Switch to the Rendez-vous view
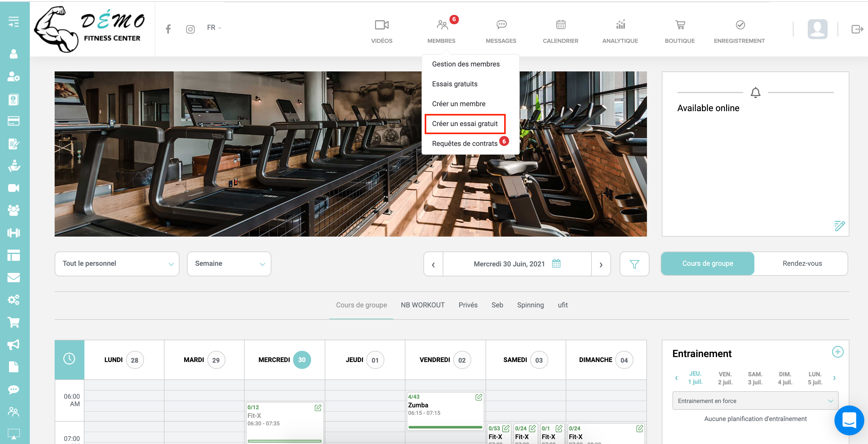 (x=802, y=264)
